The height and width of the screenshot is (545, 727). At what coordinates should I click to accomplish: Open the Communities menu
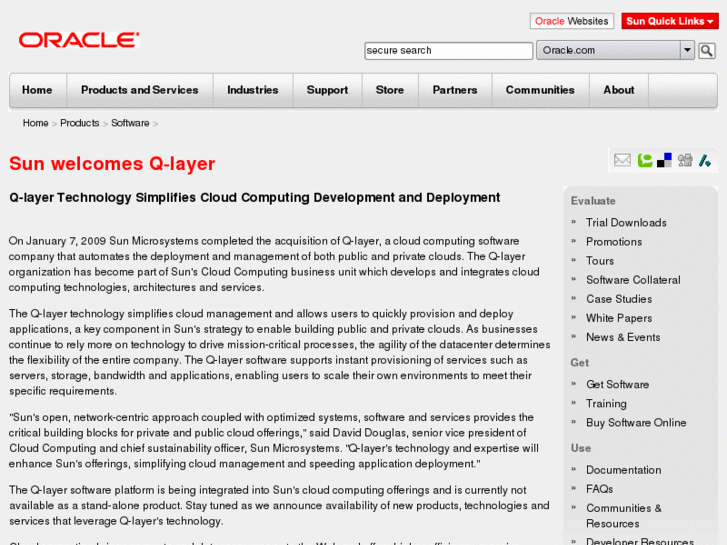click(540, 90)
